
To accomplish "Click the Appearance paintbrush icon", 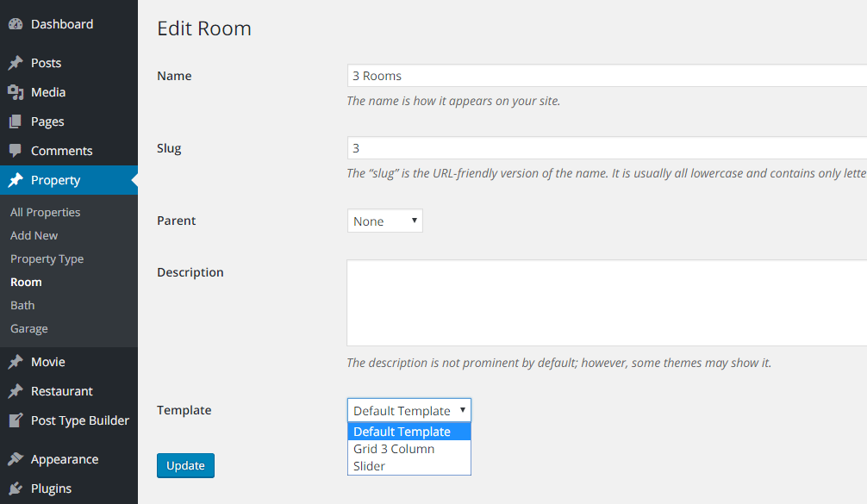I will click(x=16, y=459).
